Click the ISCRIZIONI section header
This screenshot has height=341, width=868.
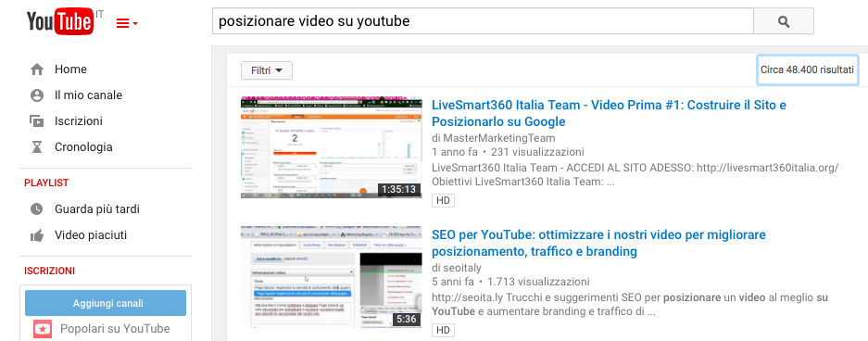(50, 271)
